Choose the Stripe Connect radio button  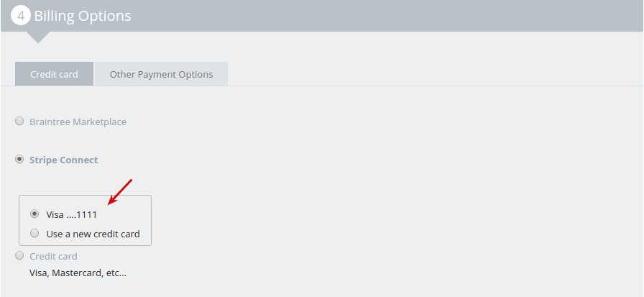tap(19, 160)
